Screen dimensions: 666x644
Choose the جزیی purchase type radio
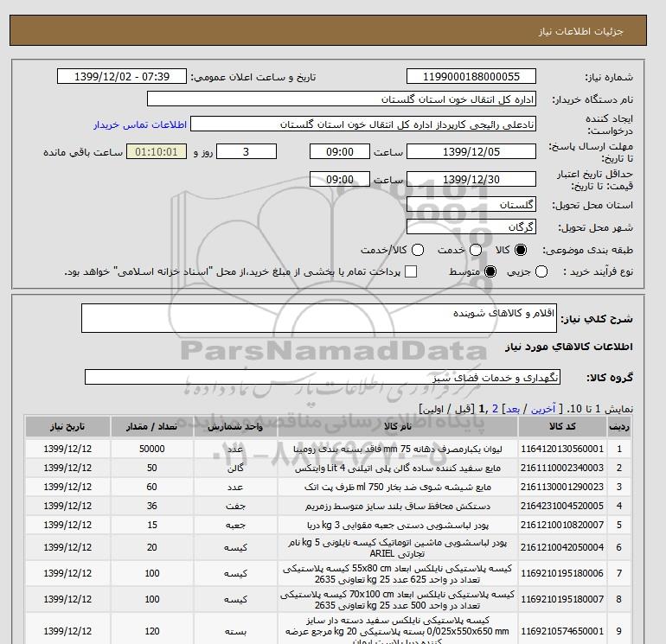point(541,271)
